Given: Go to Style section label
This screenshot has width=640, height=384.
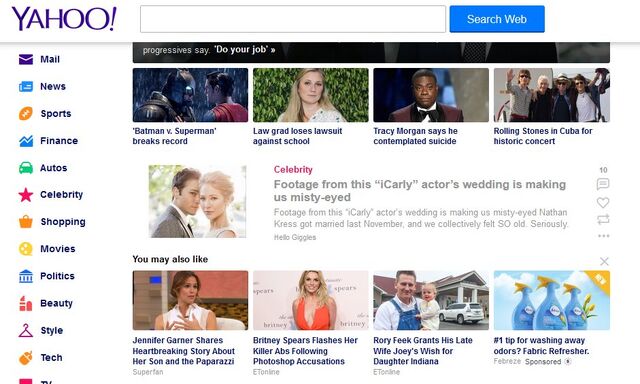Looking at the screenshot, I should point(51,330).
